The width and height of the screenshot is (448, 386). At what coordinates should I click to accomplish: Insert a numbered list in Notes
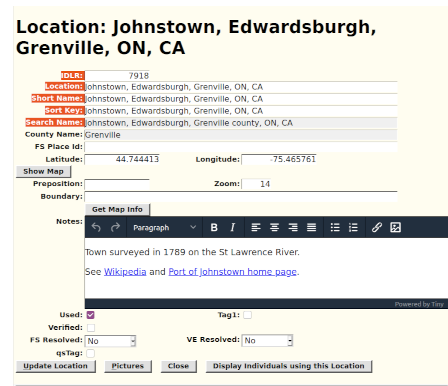point(353,228)
